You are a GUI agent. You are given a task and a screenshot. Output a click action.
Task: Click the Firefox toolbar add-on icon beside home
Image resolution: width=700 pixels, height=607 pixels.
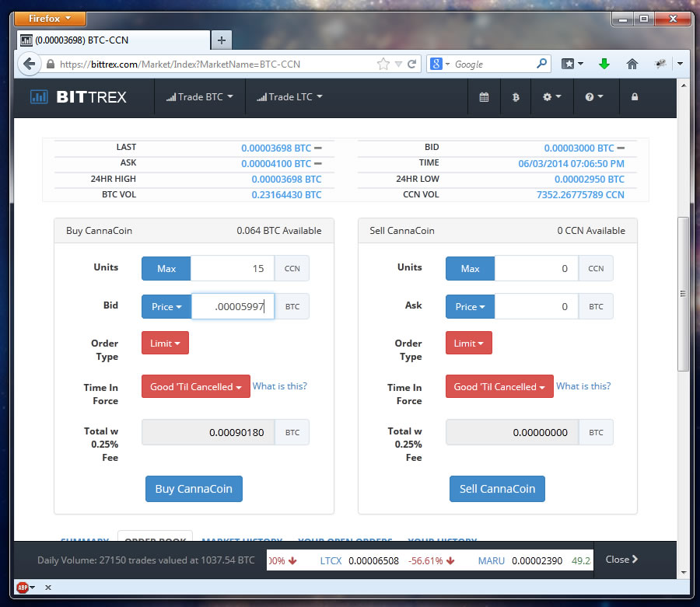click(660, 64)
